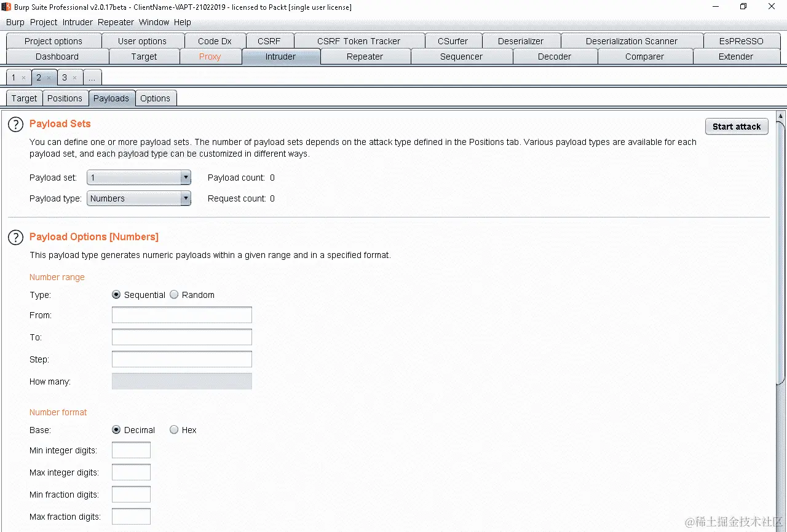787x532 pixels.
Task: Click the Min fraction digits field
Action: point(131,495)
